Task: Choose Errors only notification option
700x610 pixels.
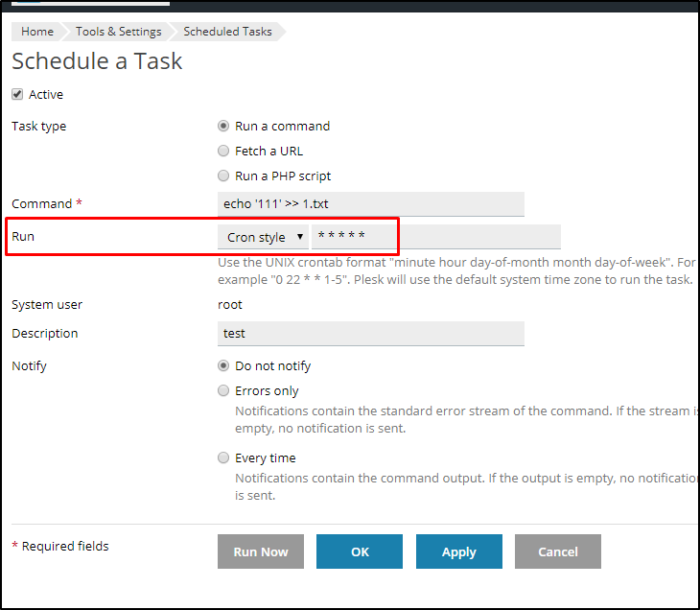Action: pos(223,390)
